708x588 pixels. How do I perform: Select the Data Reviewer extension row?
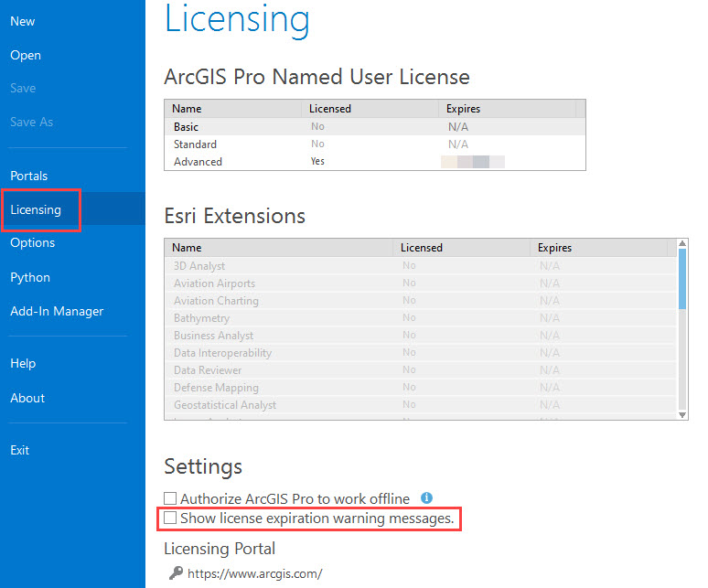[x=421, y=370]
